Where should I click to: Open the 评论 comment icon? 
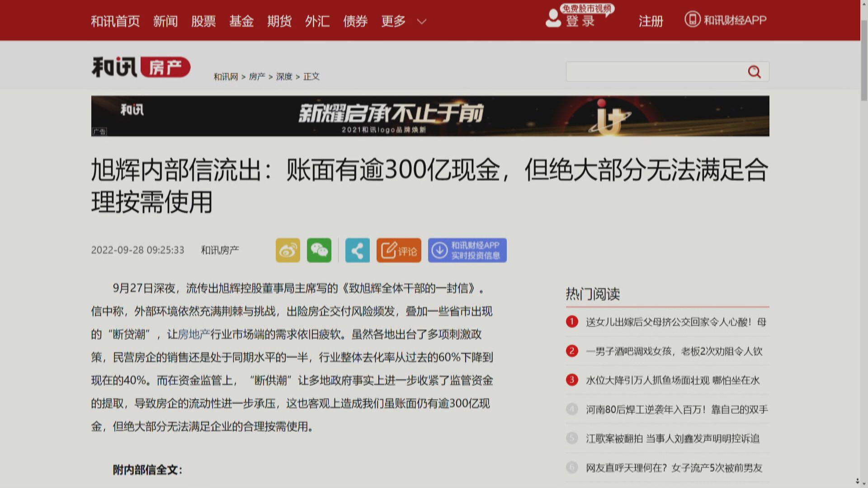pos(398,250)
